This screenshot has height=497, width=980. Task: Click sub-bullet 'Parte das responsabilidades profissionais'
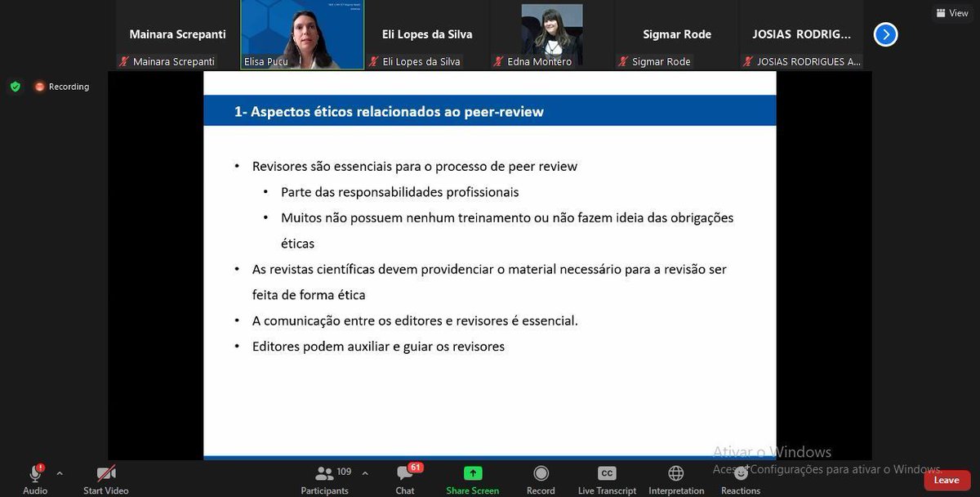click(400, 192)
